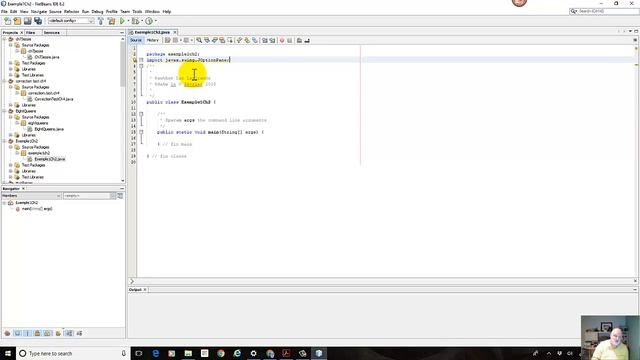Click the Search field at top right
The image size is (640, 360).
(x=604, y=11)
